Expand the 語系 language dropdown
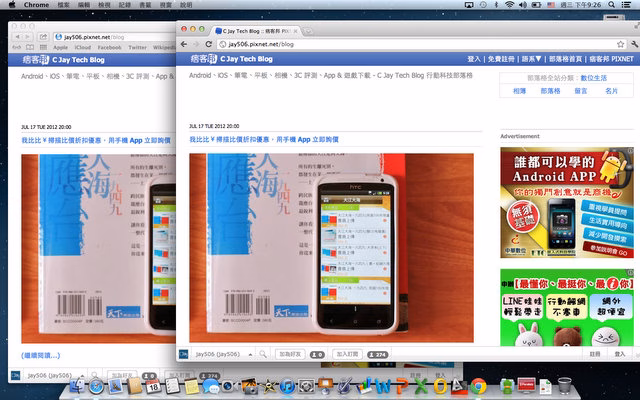 pyautogui.click(x=531, y=59)
